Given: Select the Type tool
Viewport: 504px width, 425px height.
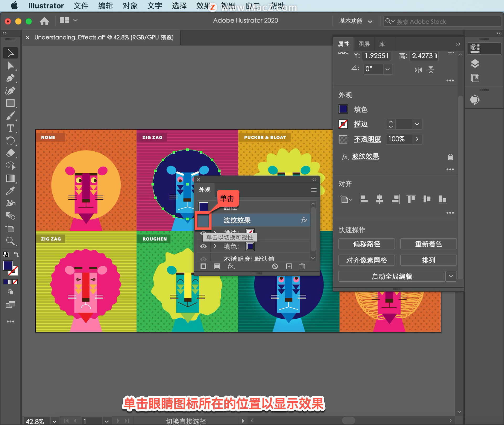Looking at the screenshot, I should tap(10, 128).
